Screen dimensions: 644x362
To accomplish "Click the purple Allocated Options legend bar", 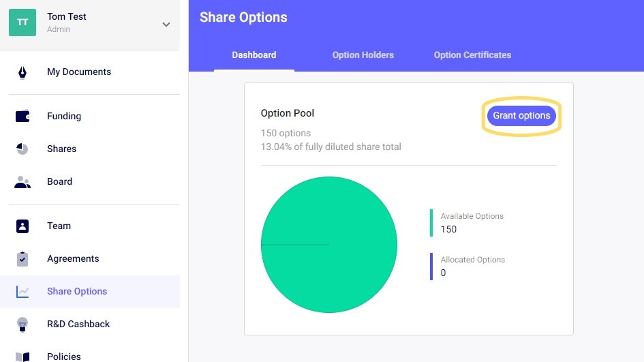I will (431, 267).
